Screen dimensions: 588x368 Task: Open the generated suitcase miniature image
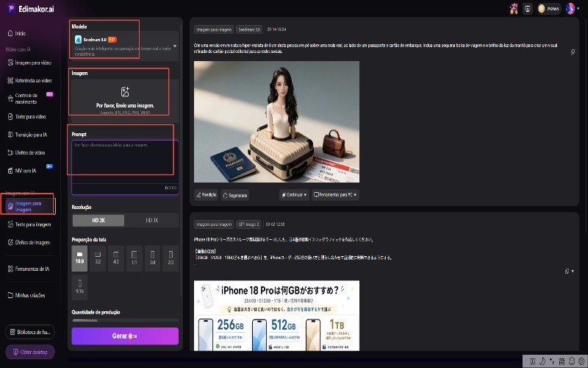[x=276, y=121]
